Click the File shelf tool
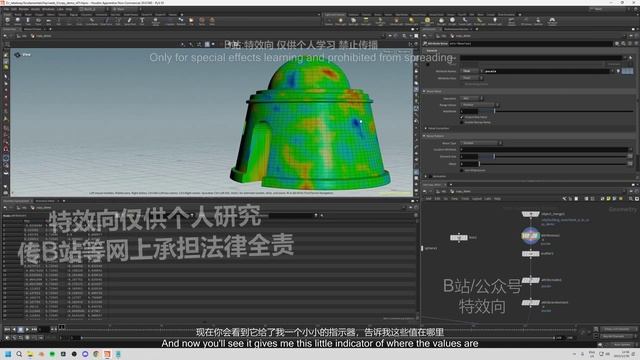 pyautogui.click(x=191, y=21)
